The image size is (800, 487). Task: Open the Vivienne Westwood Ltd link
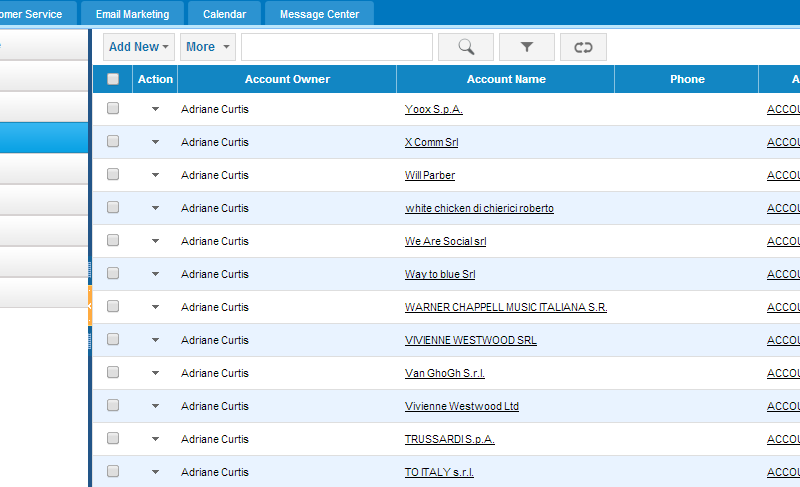pyautogui.click(x=462, y=406)
